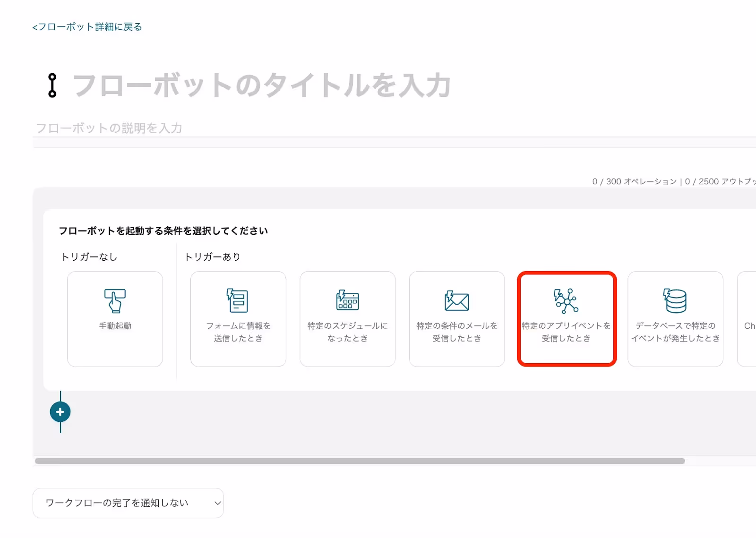Choose the 手動起動 trigger card label

(x=115, y=326)
